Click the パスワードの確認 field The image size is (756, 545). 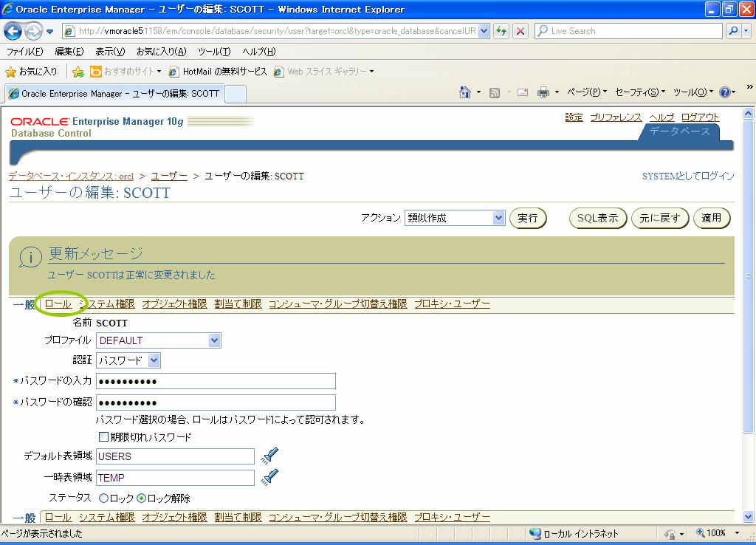[216, 402]
